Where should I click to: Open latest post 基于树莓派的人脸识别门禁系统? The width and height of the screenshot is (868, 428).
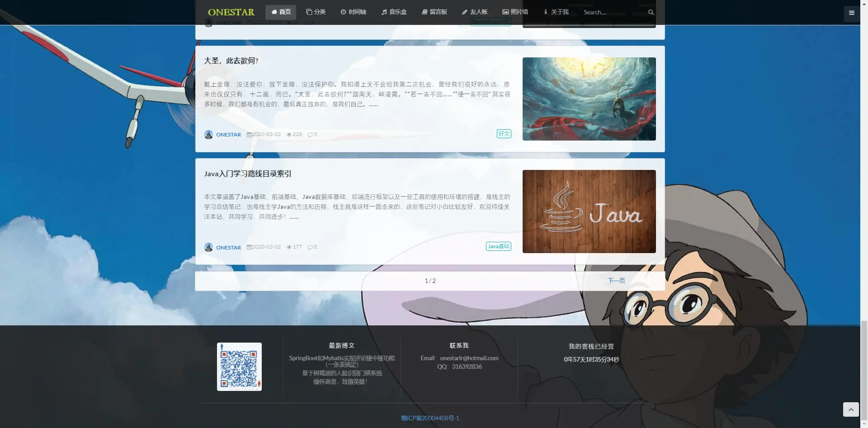click(342, 373)
